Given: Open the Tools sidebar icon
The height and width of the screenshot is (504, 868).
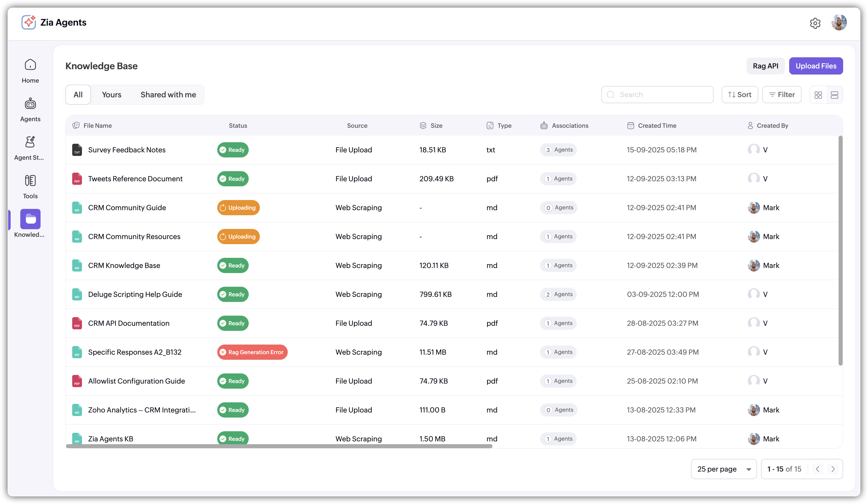Looking at the screenshot, I should pyautogui.click(x=30, y=181).
